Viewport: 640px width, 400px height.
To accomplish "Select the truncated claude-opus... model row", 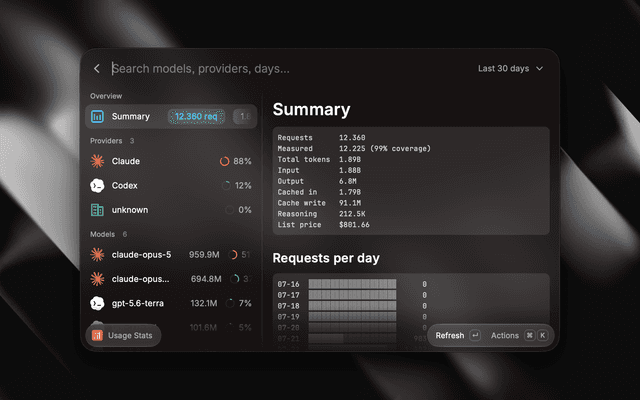I will point(171,279).
